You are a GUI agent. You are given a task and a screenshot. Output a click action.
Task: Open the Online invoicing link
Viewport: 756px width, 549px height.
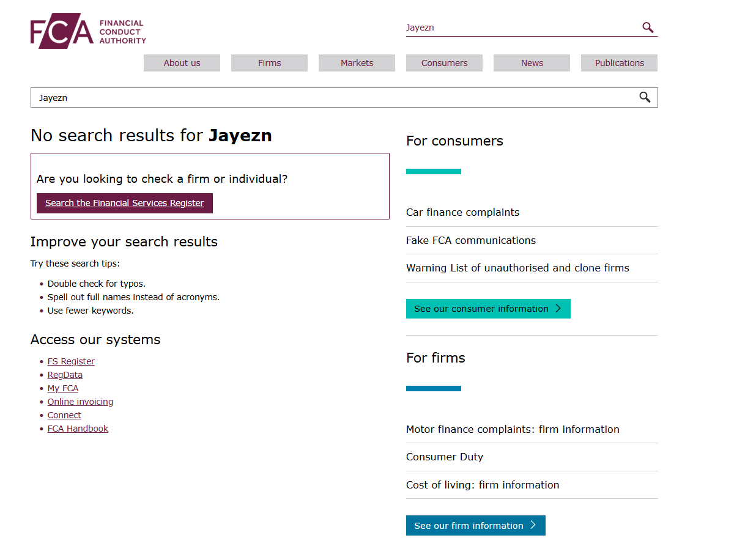point(80,402)
